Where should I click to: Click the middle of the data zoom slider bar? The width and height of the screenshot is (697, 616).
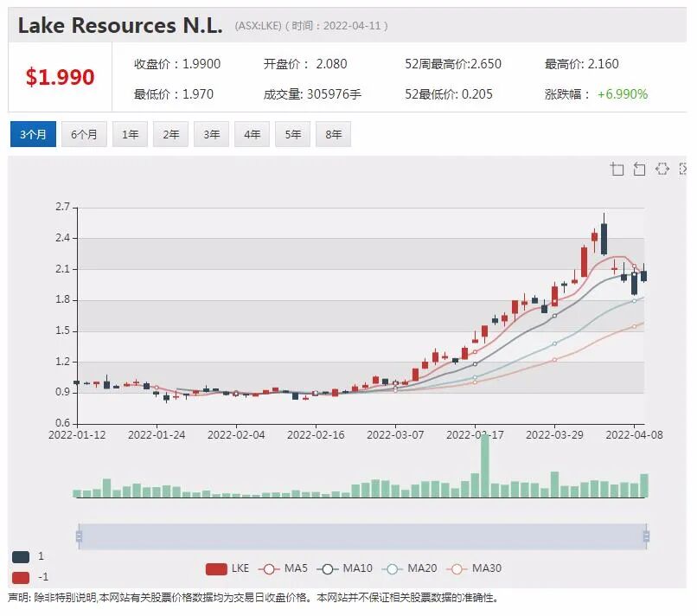362,536
